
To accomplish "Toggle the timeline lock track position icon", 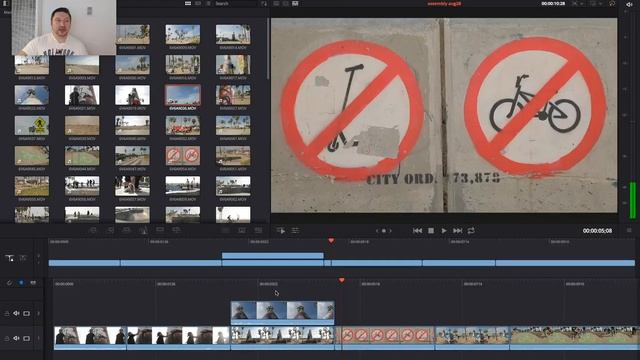I will 9,258.
